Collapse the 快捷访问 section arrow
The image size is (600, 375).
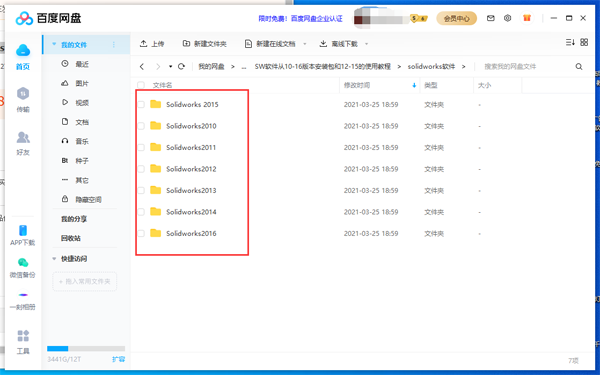54,259
